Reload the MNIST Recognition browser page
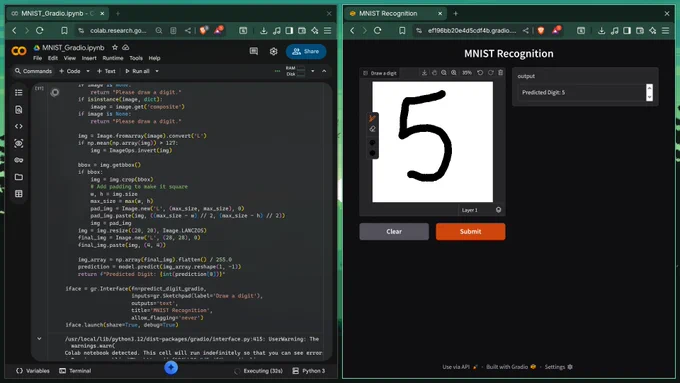 [377, 30]
